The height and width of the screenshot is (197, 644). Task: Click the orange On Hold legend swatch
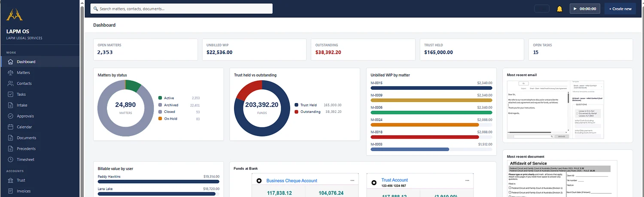[x=160, y=118]
